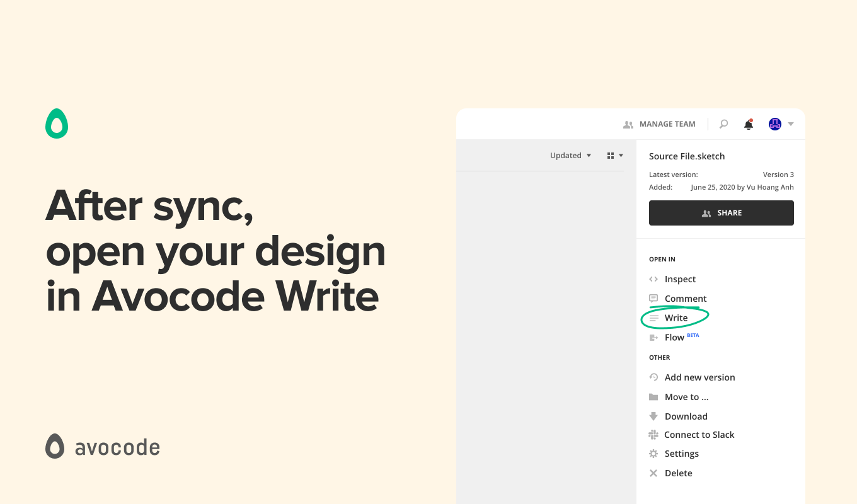857x504 pixels.
Task: Open design in Inspect
Action: 680,279
